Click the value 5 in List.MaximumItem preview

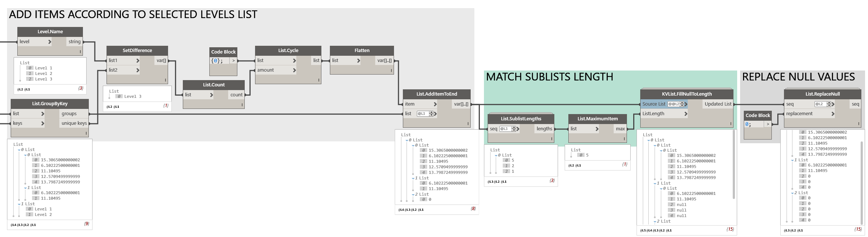click(x=587, y=155)
